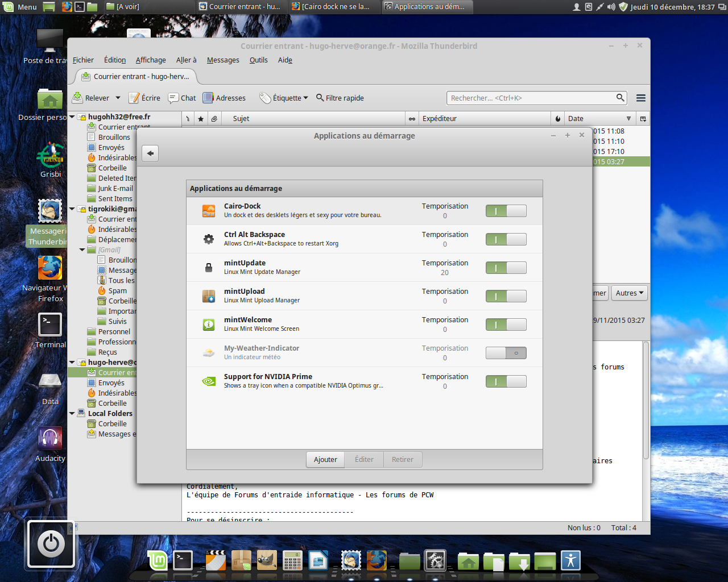Open the home folder icon in dock

tap(468, 562)
